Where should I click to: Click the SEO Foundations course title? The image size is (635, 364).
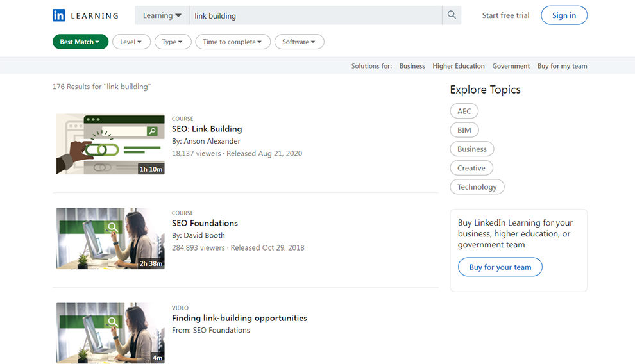point(205,223)
